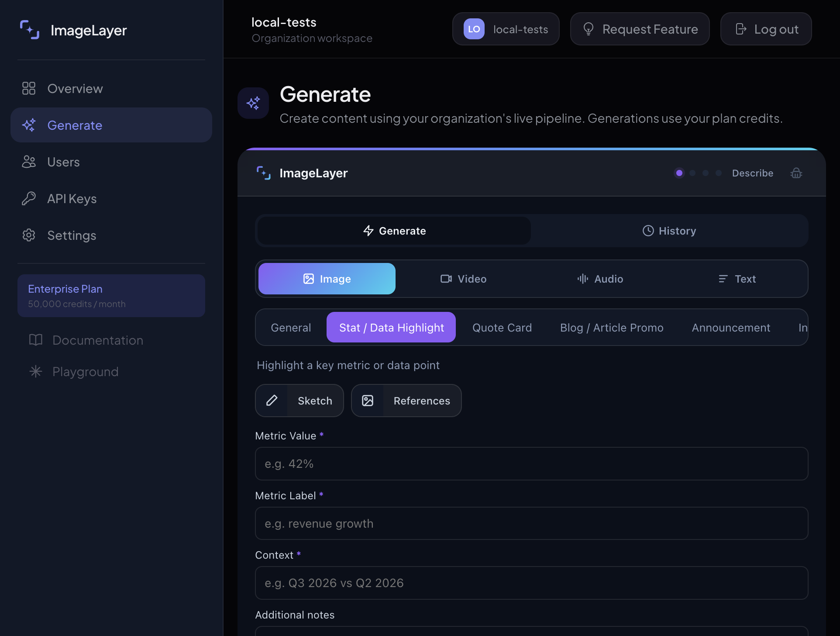Click the robot icon next to Describe

[x=796, y=173]
